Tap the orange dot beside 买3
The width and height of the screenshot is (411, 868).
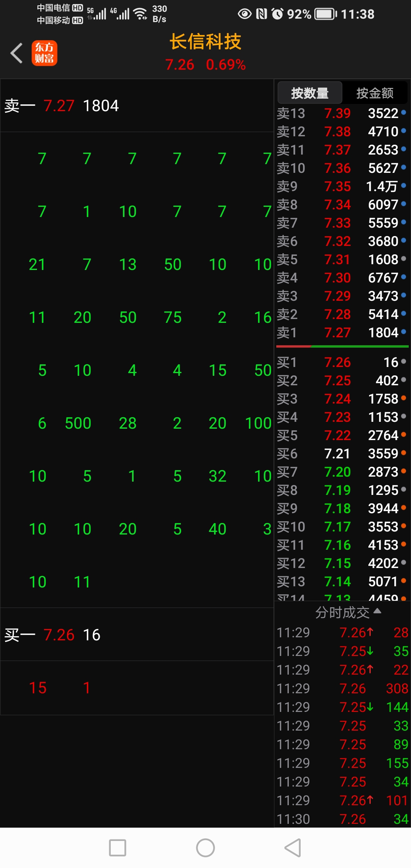pos(403,398)
